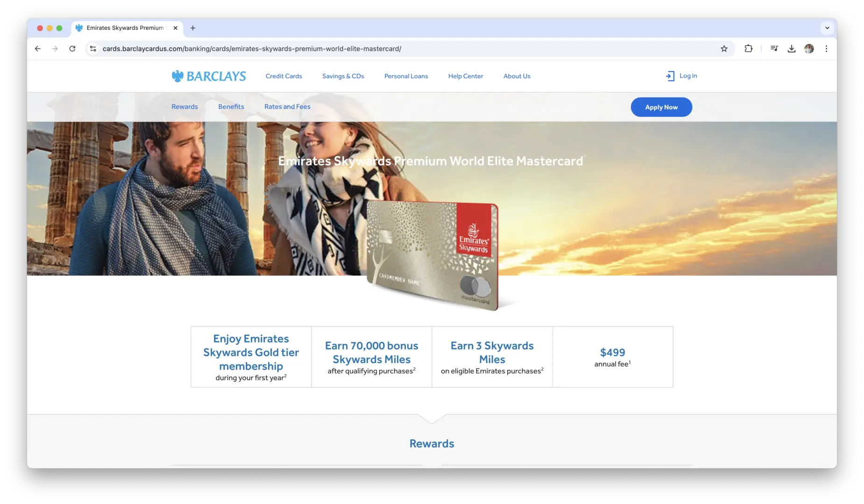This screenshot has width=864, height=504.
Task: Open the About Us menu item
Action: pyautogui.click(x=517, y=76)
